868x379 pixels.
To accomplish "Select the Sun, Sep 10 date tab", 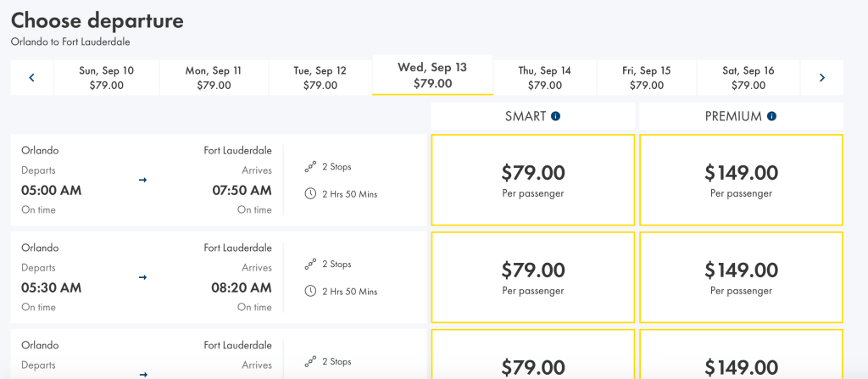I will (107, 78).
